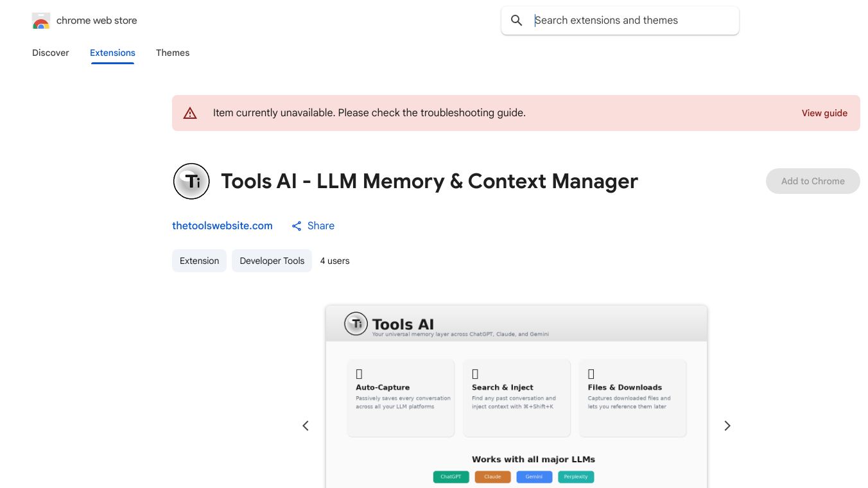
Task: Select the Developer Tools category chip
Action: coord(272,261)
